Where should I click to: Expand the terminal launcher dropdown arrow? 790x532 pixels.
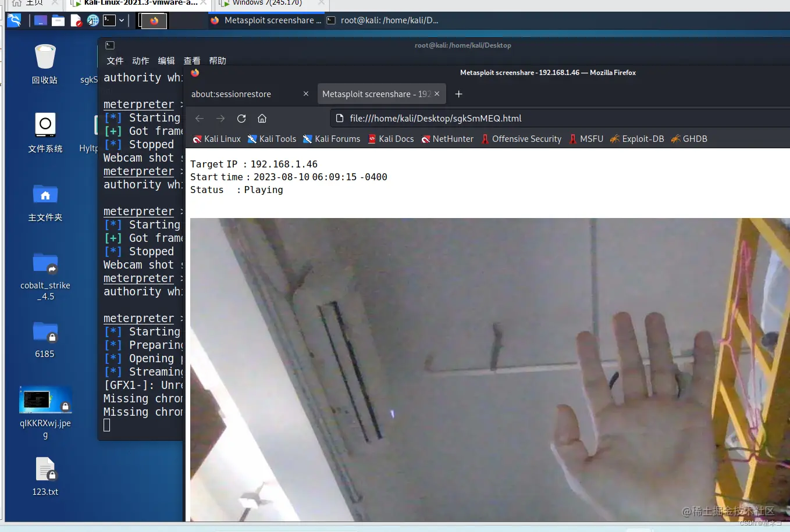tap(122, 20)
